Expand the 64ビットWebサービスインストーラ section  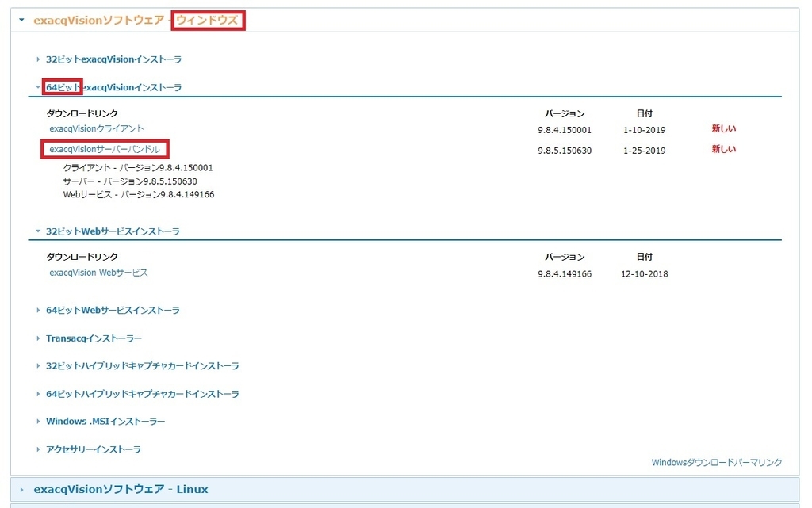click(113, 311)
